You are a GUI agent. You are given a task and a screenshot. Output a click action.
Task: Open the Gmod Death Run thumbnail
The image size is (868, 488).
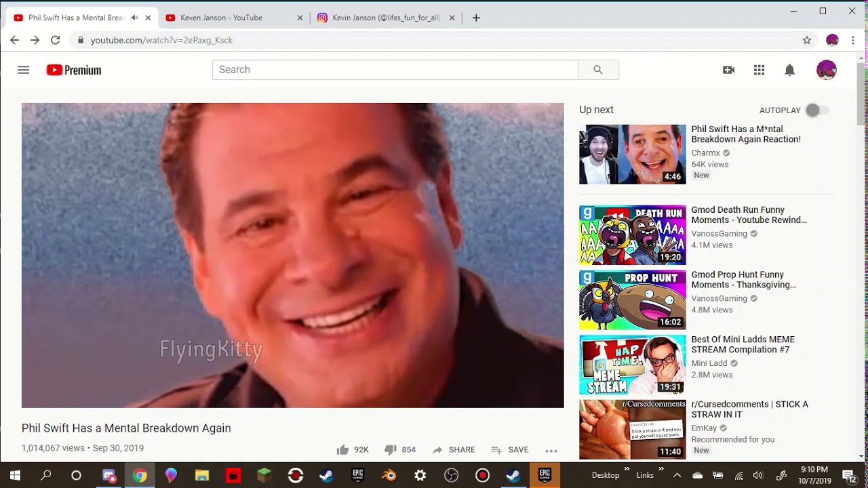633,235
